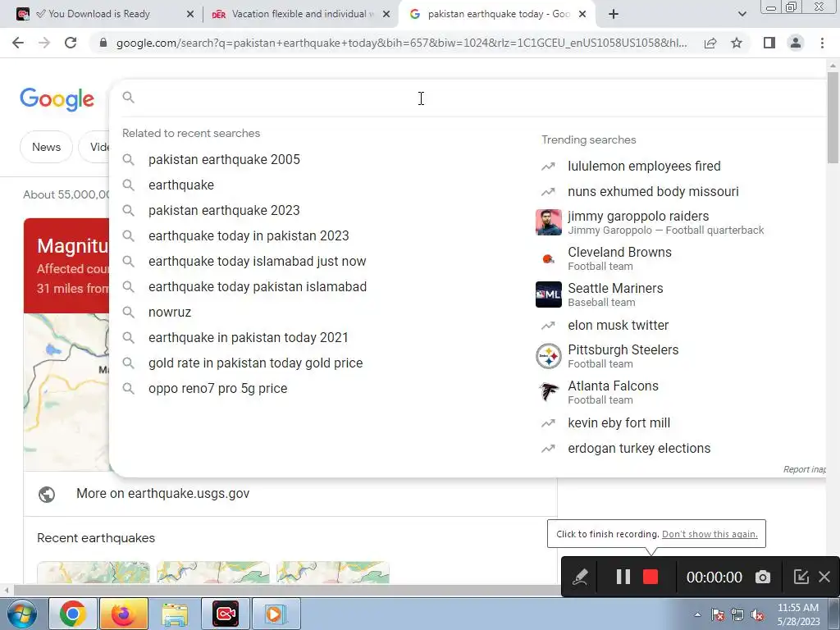Open 'More on earthquake.usgs.gov' link
This screenshot has width=840, height=630.
(x=163, y=493)
